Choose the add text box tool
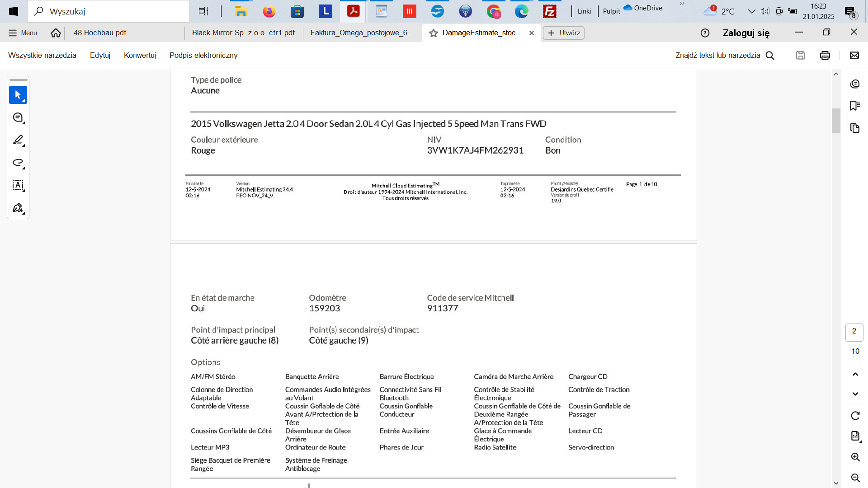Viewport: 868px width, 488px height. (x=18, y=185)
